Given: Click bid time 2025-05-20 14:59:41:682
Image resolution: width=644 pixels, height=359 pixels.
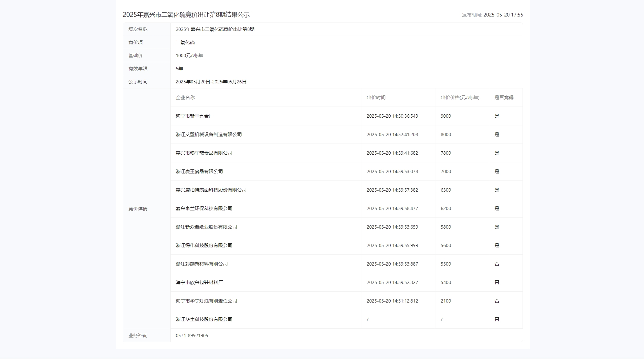Looking at the screenshot, I should click(392, 153).
